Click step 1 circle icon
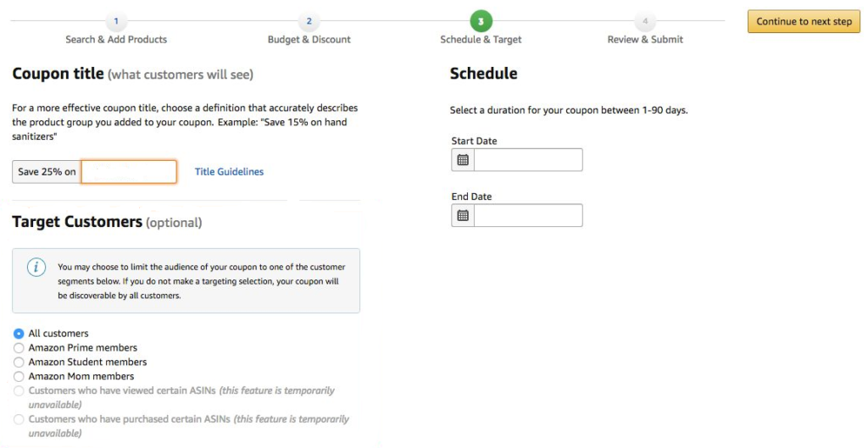This screenshot has width=868, height=448. 115,21
